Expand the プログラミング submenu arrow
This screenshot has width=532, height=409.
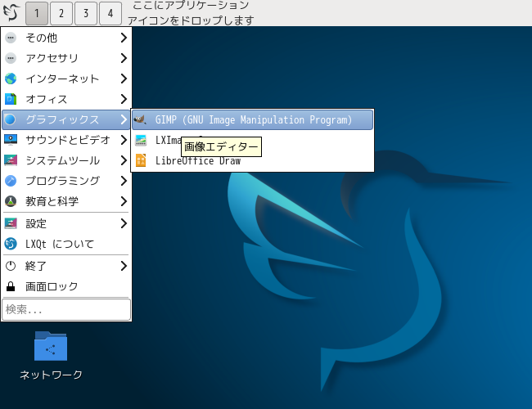124,181
